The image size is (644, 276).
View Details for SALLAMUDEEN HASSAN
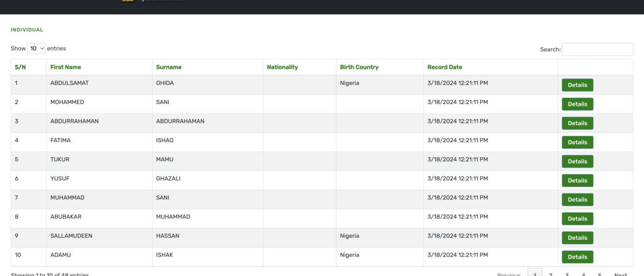pyautogui.click(x=577, y=238)
